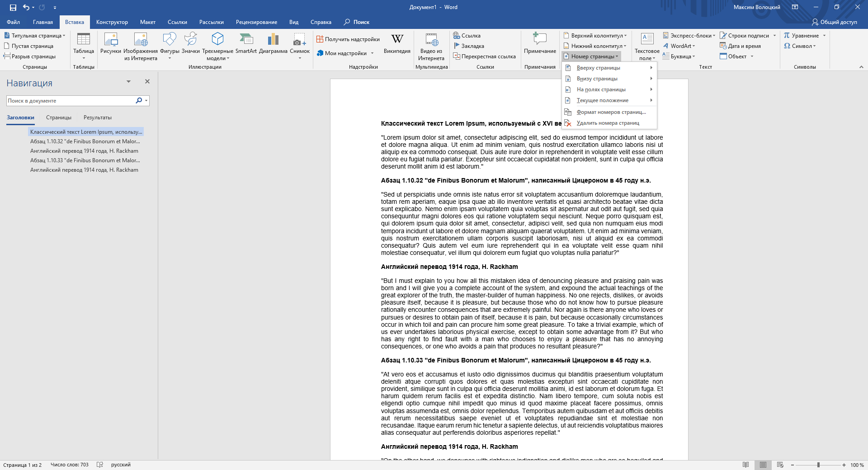Insert a Диаграмма chart
868x470 pixels.
coord(273,43)
